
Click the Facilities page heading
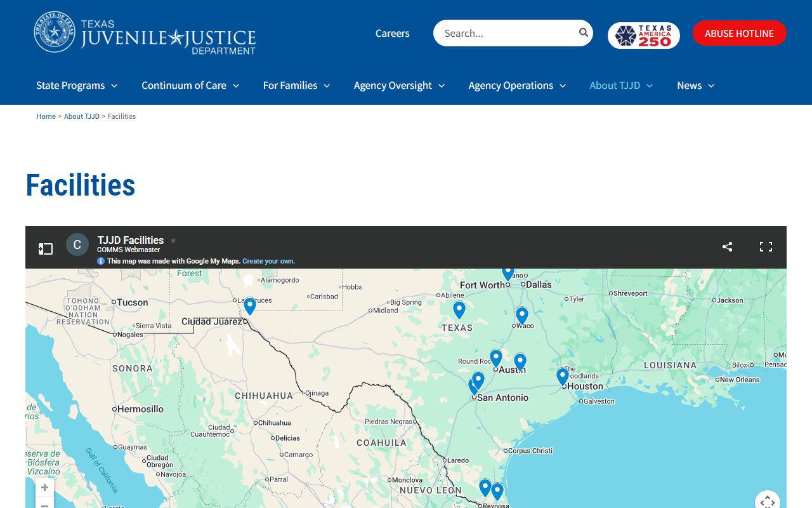[x=81, y=185]
